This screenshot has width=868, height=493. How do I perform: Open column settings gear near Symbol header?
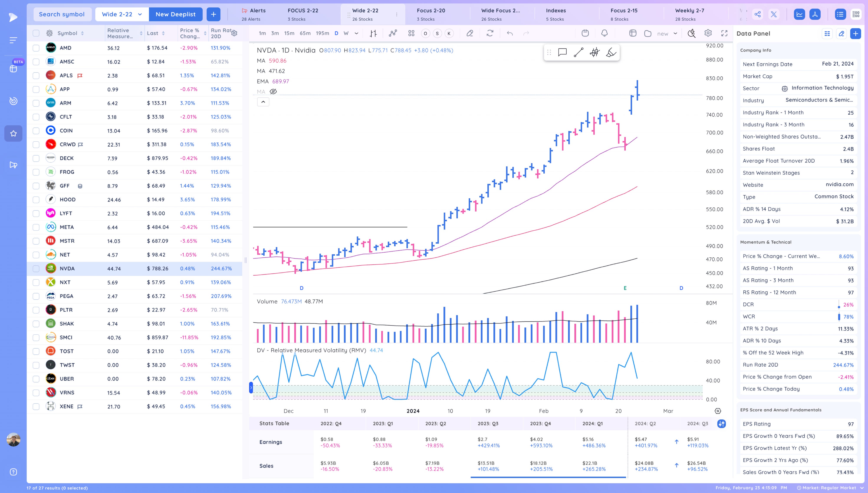pyautogui.click(x=49, y=33)
